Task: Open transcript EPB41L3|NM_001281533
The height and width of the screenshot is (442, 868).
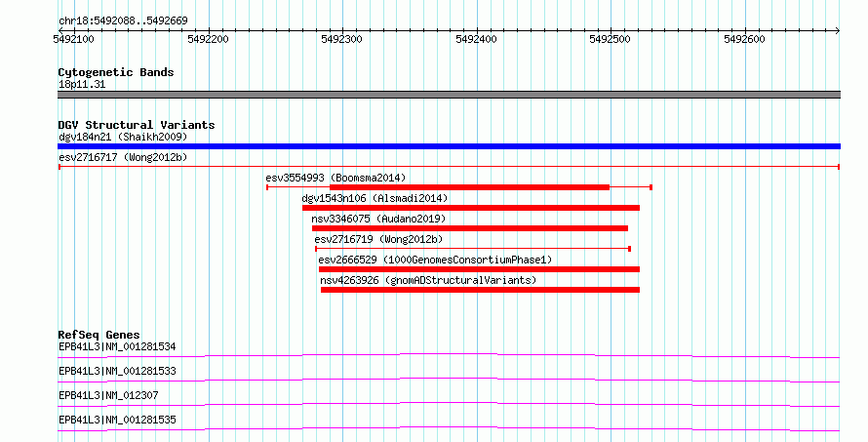Action: click(x=117, y=371)
